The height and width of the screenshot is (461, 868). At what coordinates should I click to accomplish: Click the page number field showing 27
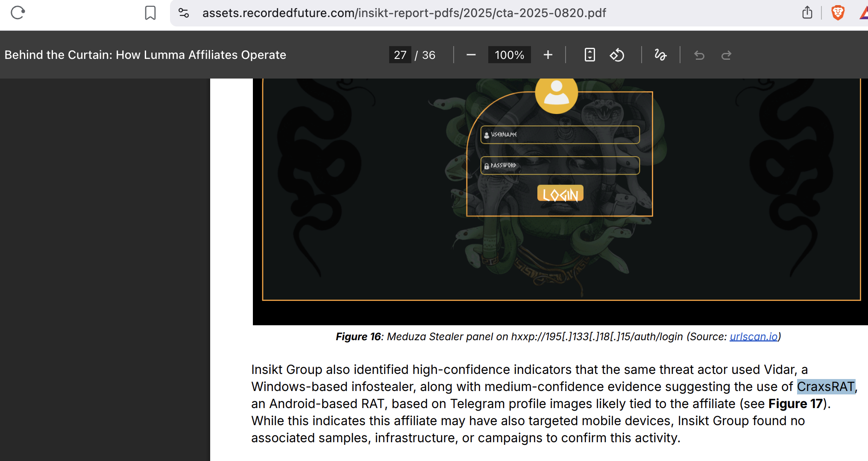(x=400, y=55)
